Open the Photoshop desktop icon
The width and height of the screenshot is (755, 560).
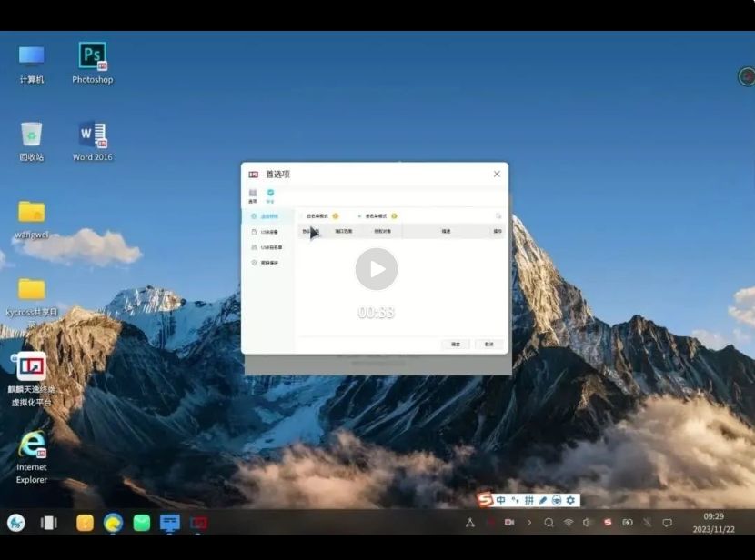[92, 56]
